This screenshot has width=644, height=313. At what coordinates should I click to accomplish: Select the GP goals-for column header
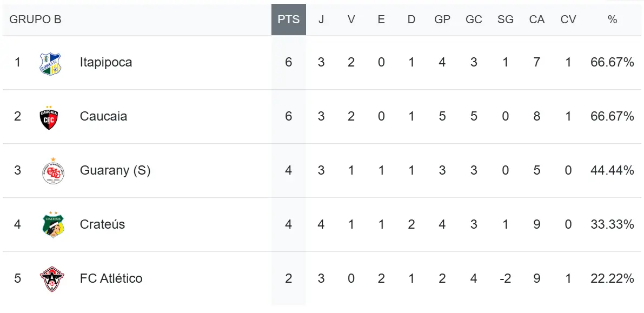pos(442,19)
